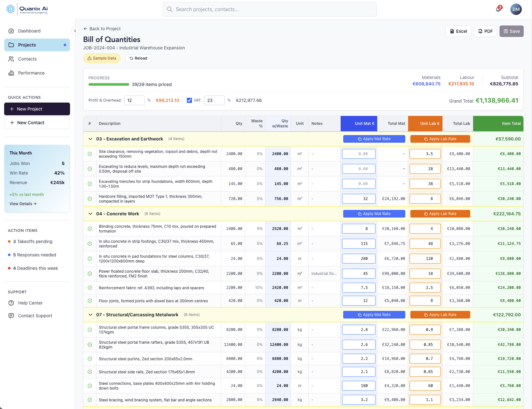Image resolution: width=532 pixels, height=409 pixels.
Task: Toggle status check for Floor joints row
Action: click(90, 301)
